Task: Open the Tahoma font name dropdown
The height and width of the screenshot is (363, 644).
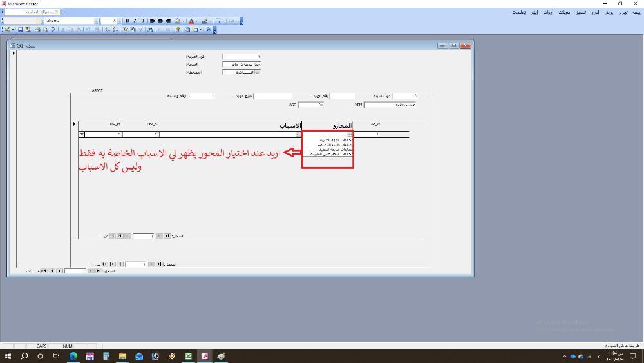Action: click(96, 21)
